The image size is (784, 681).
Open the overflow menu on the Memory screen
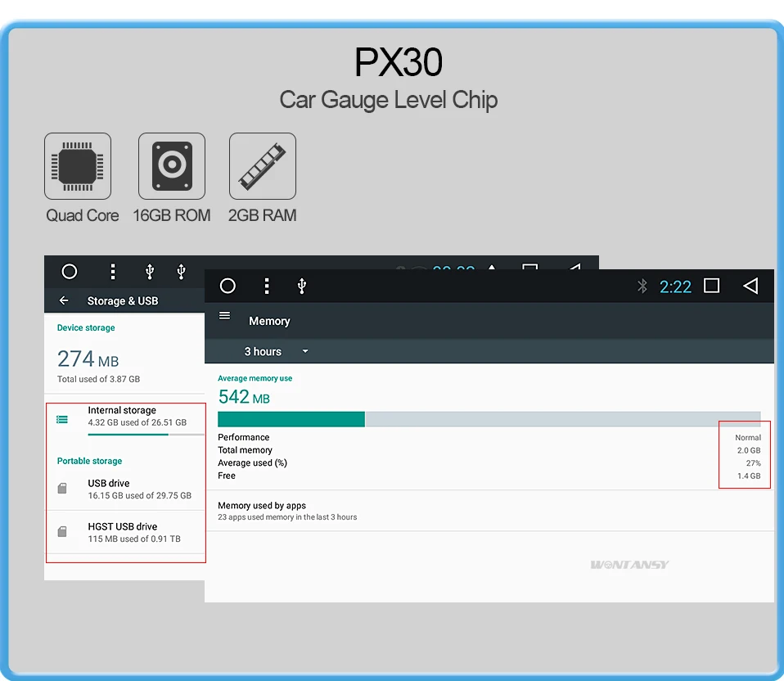coord(267,286)
